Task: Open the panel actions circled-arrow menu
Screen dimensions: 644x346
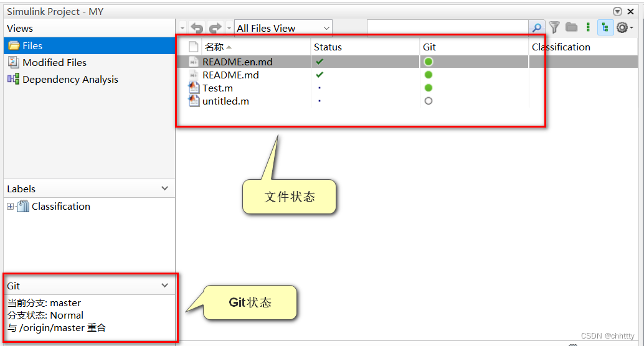Action: pyautogui.click(x=617, y=11)
